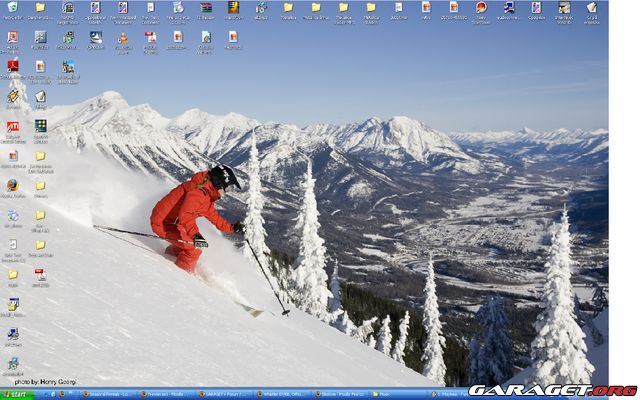The height and width of the screenshot is (400, 640).
Task: Activate the Musik folder taskbar button
Action: coord(384,394)
